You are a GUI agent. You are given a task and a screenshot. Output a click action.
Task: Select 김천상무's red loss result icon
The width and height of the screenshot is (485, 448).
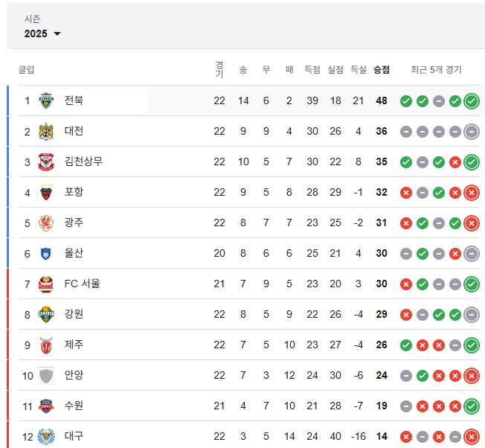(x=455, y=162)
